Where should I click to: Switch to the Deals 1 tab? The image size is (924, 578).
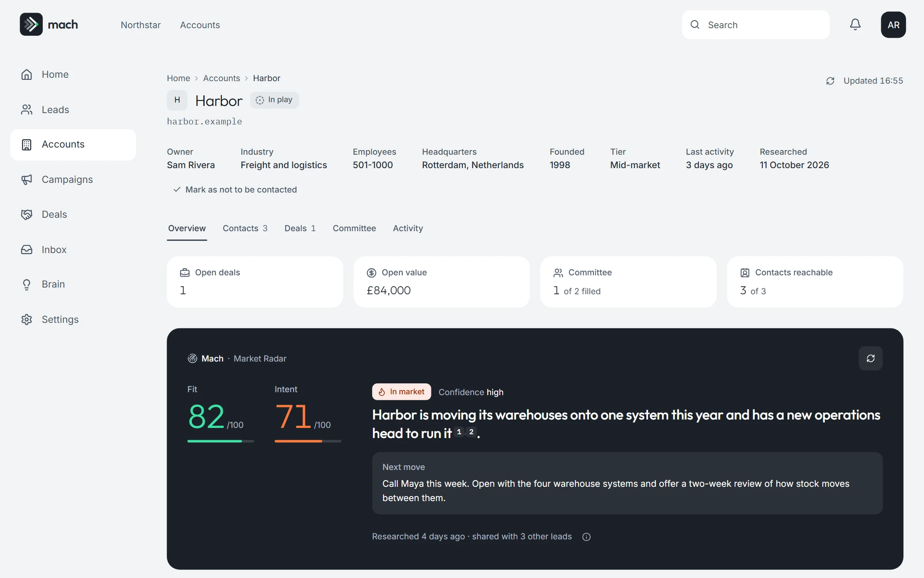pyautogui.click(x=300, y=228)
